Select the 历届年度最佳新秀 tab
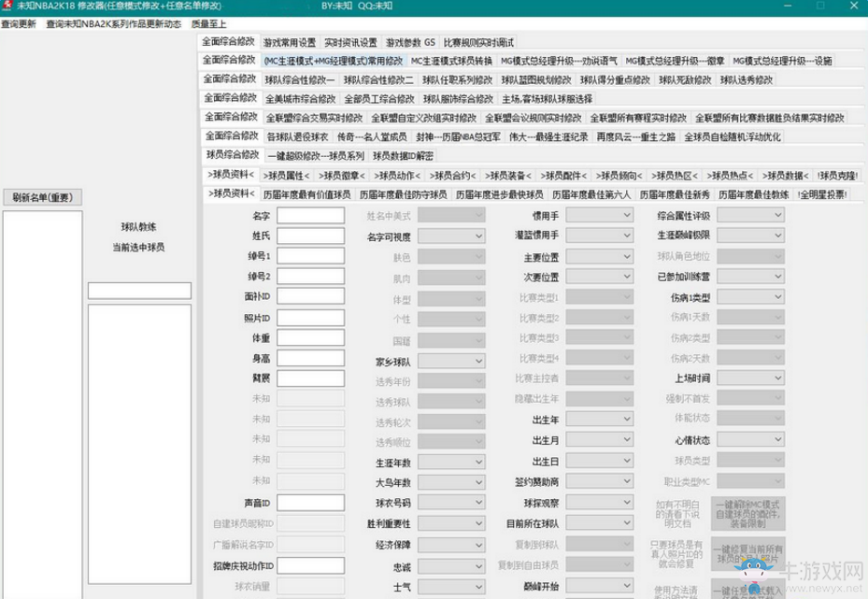This screenshot has width=868, height=599. point(675,194)
